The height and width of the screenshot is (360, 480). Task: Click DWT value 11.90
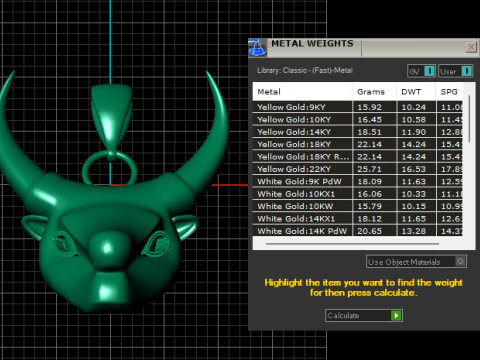coord(413,132)
